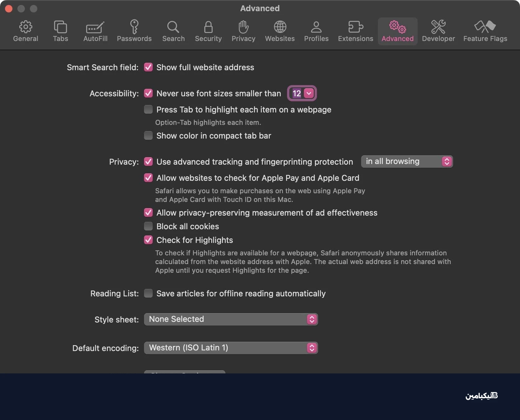Open the General settings gear icon

tap(26, 27)
